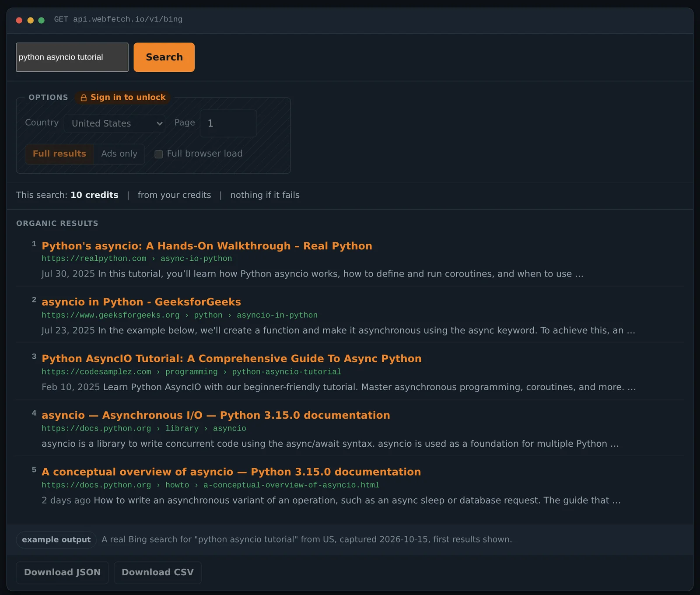Click the Jul 23, 2025 GeeksforGeeks snippet
Viewport: 700px width, 595px height.
(x=338, y=330)
